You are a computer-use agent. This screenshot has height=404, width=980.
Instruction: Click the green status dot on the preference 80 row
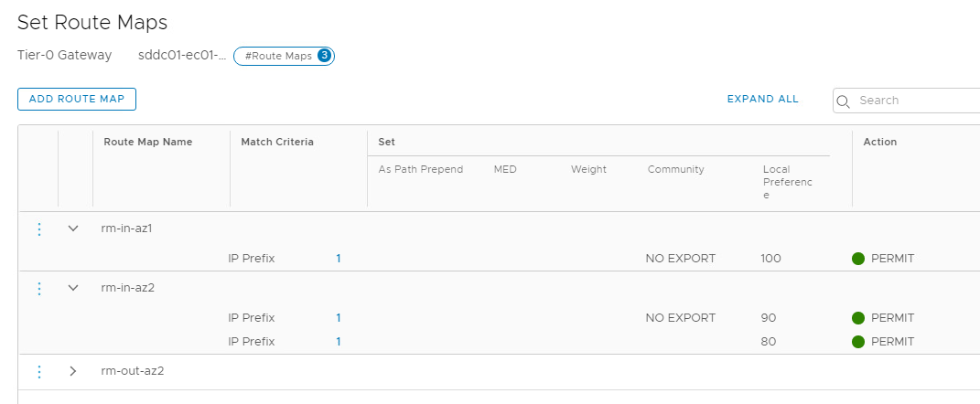tap(858, 342)
